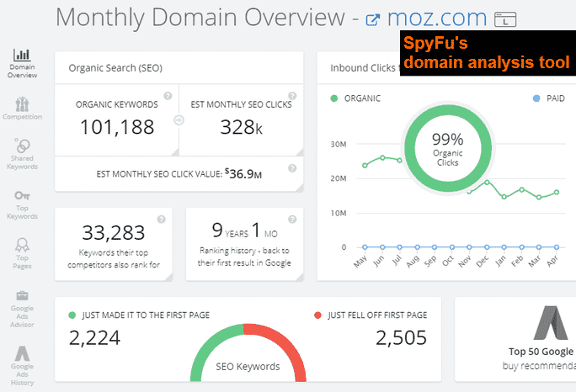Click external link icon beside moz.com
Viewport: 576px width, 392px height.
372,19
